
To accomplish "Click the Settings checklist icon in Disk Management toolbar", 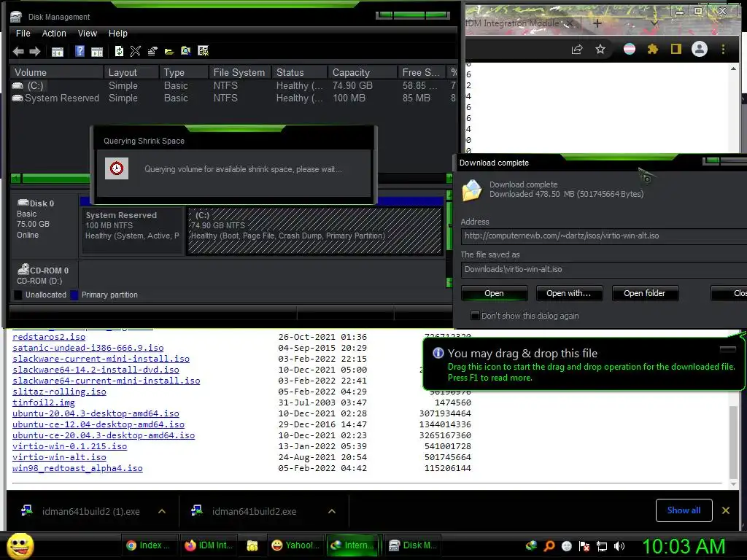I will (204, 51).
